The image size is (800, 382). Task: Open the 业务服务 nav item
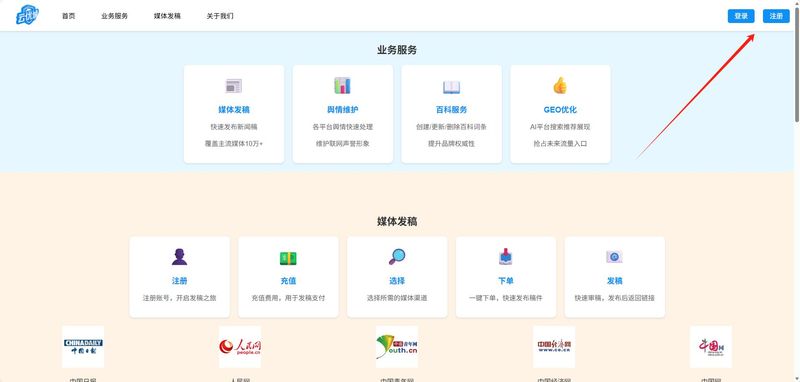(x=114, y=16)
